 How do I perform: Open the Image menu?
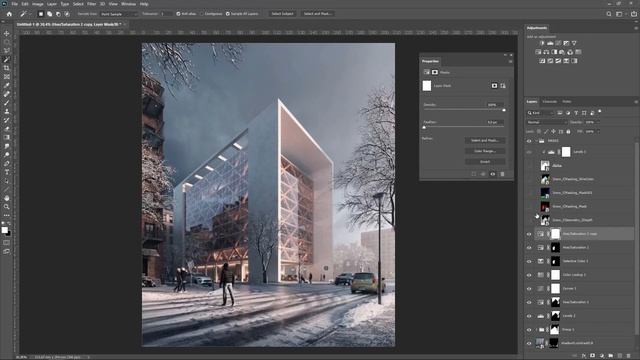(38, 4)
